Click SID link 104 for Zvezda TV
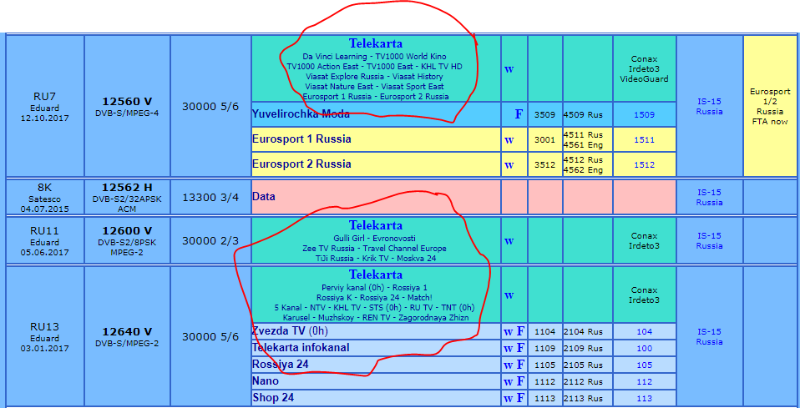Viewport: 800px width, 408px height. 644,332
